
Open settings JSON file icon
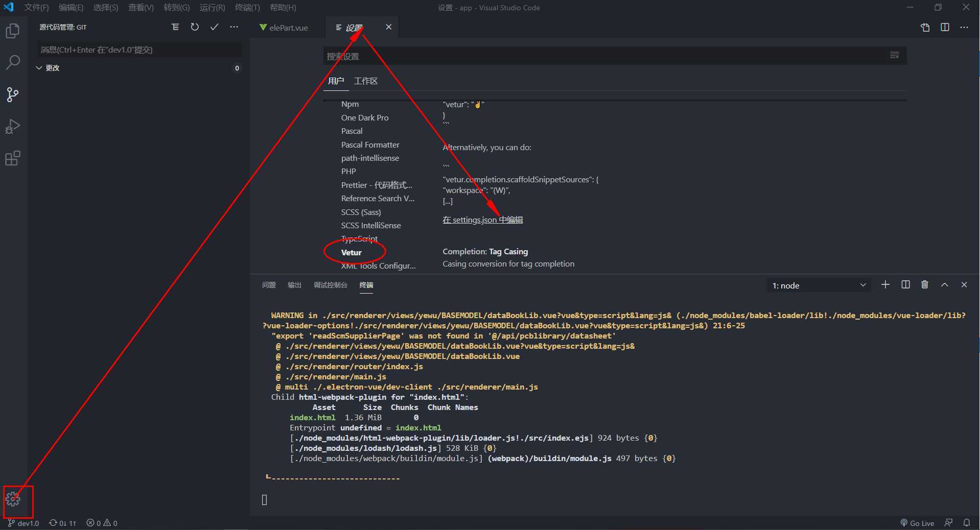(x=925, y=27)
